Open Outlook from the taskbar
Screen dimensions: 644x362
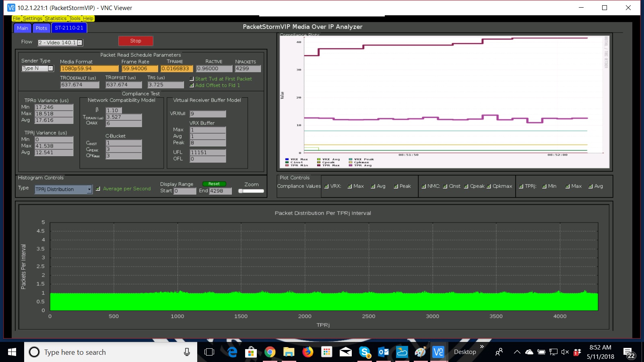pyautogui.click(x=383, y=352)
